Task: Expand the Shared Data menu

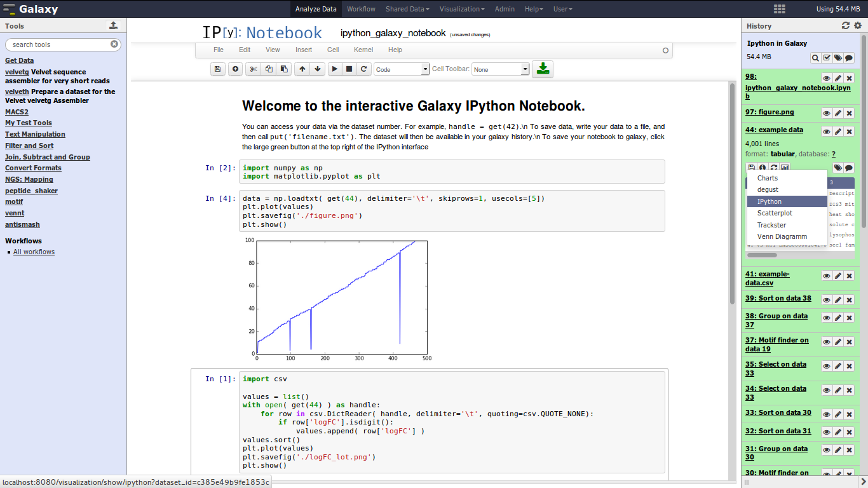Action: [x=407, y=9]
